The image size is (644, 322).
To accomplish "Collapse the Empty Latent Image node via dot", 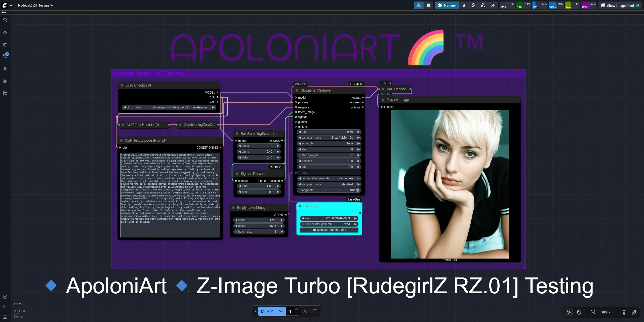I will pos(233,208).
